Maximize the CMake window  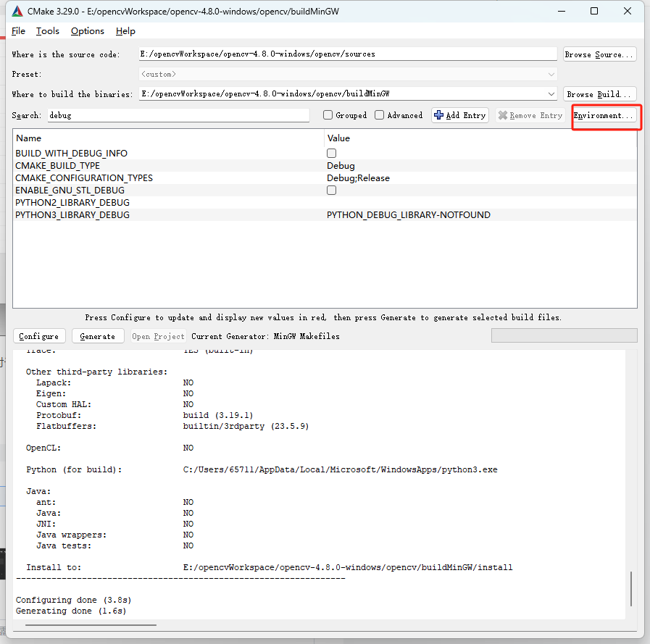(594, 11)
